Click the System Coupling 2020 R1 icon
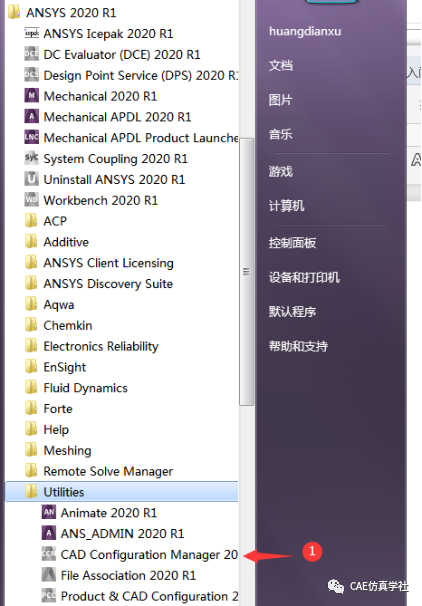 [31, 158]
